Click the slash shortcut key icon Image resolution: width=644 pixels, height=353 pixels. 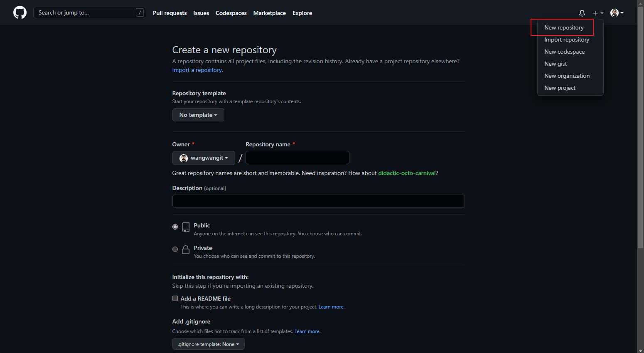pyautogui.click(x=140, y=13)
